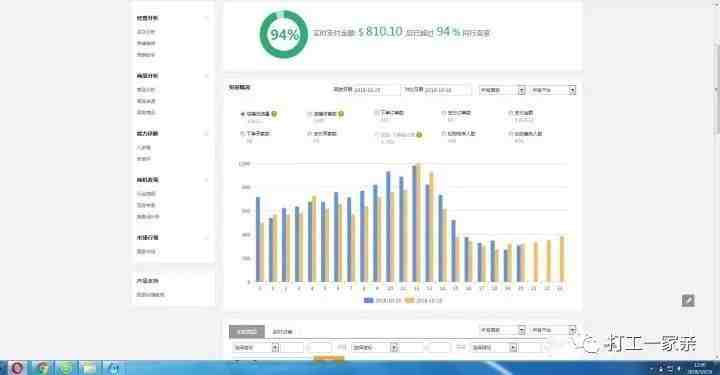
Task: Click the help icon in the second metric row
Action: 419,135
